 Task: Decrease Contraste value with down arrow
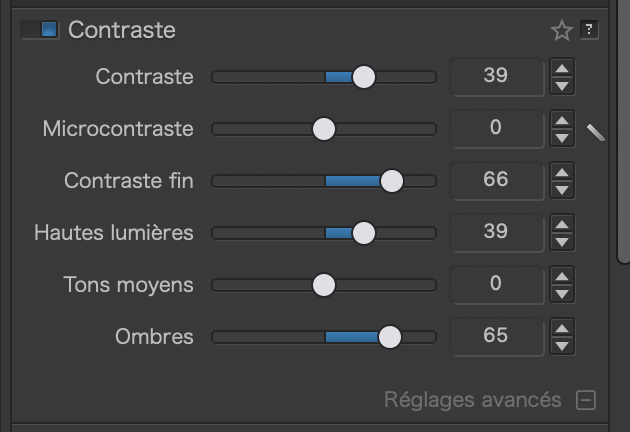[x=563, y=86]
